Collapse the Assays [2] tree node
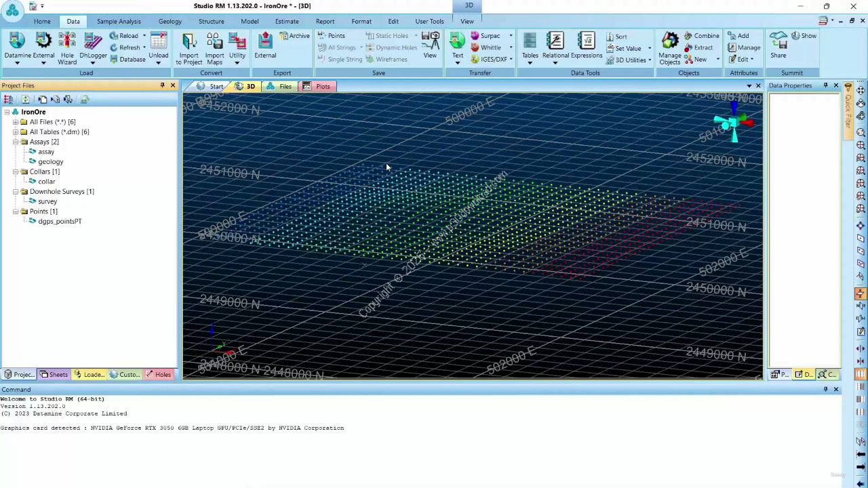 [15, 142]
